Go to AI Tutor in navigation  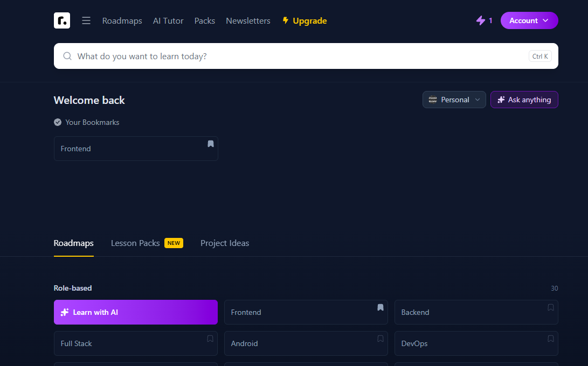coord(168,20)
